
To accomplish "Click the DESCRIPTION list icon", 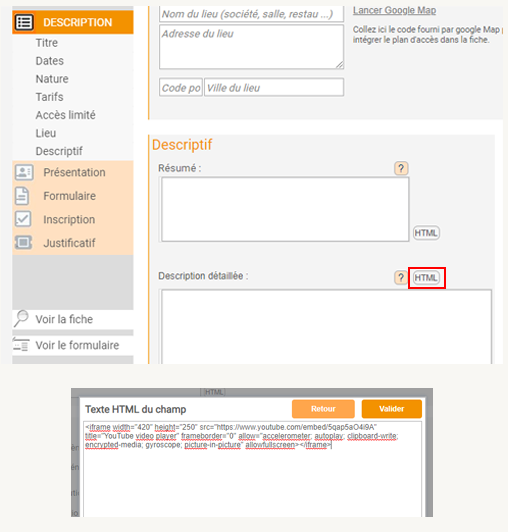I will click(24, 22).
